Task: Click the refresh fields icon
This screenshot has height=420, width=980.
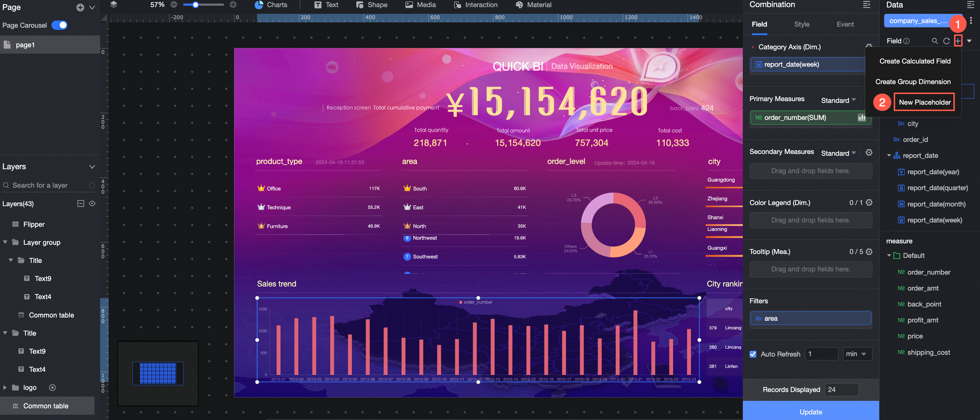Action: point(946,41)
